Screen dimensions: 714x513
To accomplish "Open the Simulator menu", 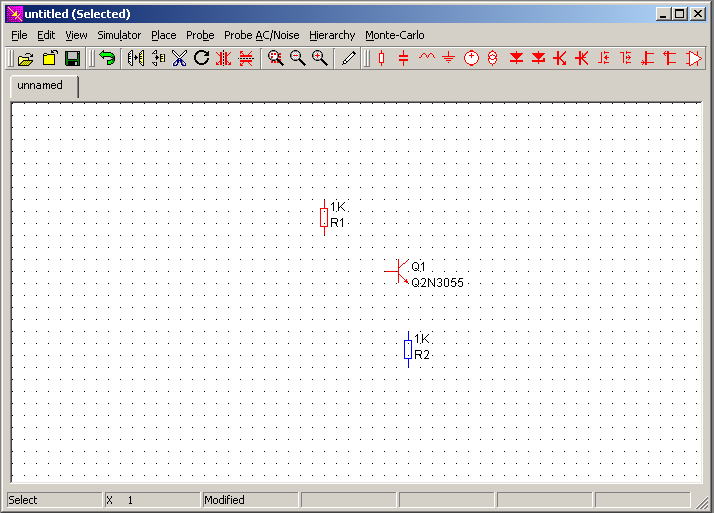I will click(x=119, y=35).
